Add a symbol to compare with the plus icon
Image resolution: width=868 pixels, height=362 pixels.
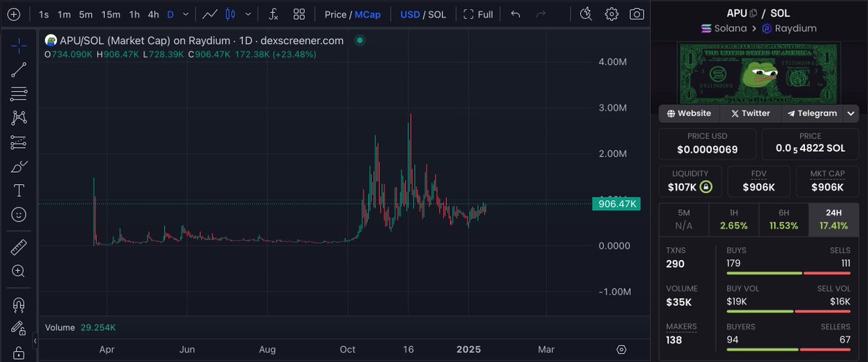pyautogui.click(x=13, y=14)
